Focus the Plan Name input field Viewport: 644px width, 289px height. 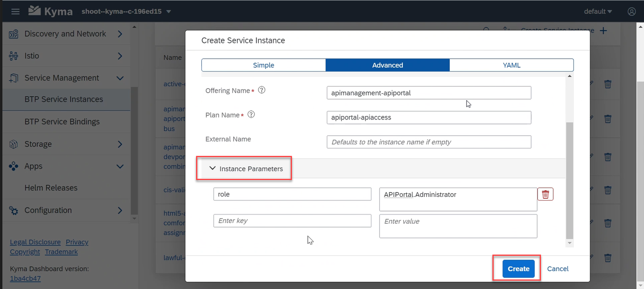click(x=429, y=117)
